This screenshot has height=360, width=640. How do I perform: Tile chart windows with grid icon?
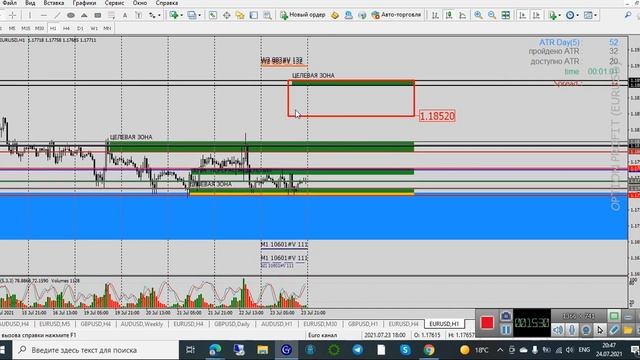point(506,15)
